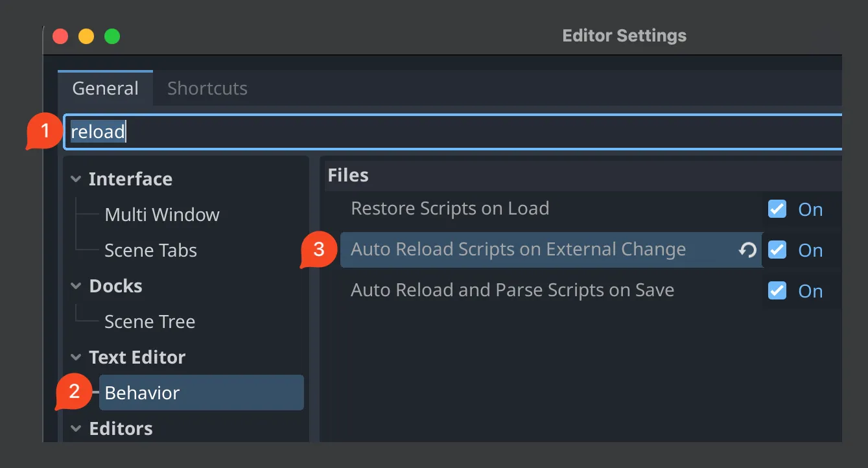Viewport: 868px width, 468px height.
Task: Select Behavior under Text Editor
Action: click(201, 393)
